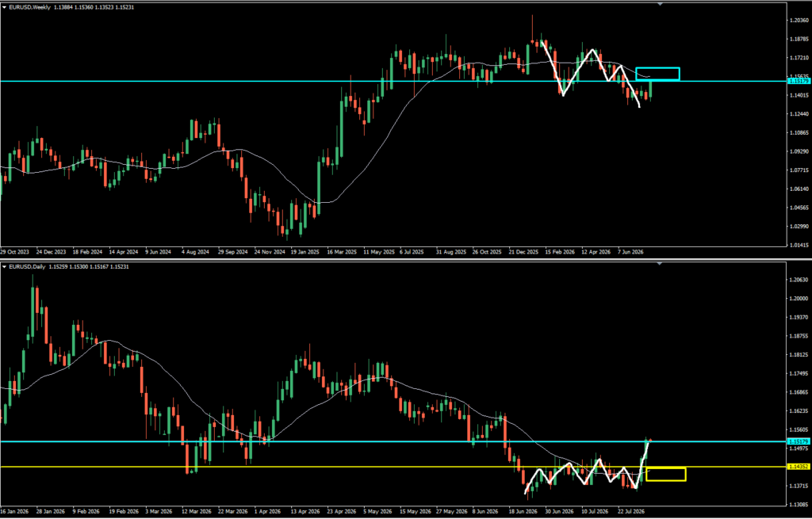Click the chart shift marker atop the Weekly chart

point(660,4)
